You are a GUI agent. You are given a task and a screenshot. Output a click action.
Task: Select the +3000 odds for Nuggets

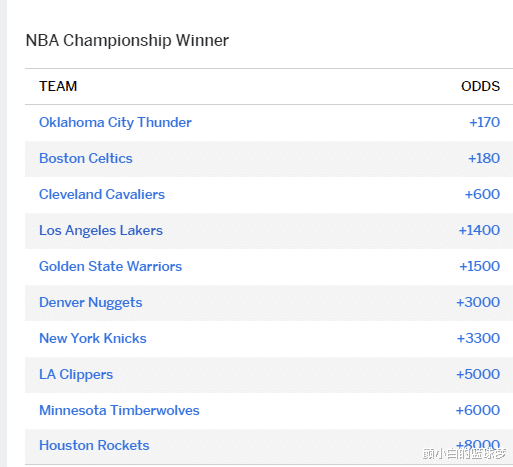[478, 302]
